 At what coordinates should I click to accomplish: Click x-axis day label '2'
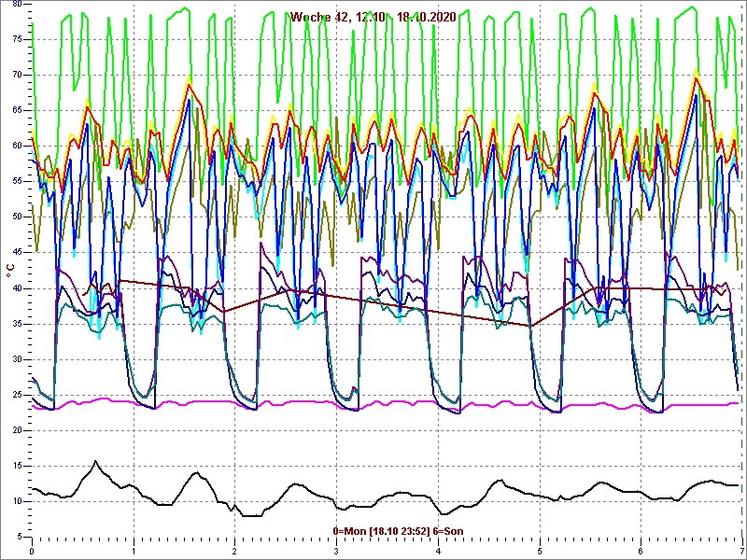click(235, 552)
